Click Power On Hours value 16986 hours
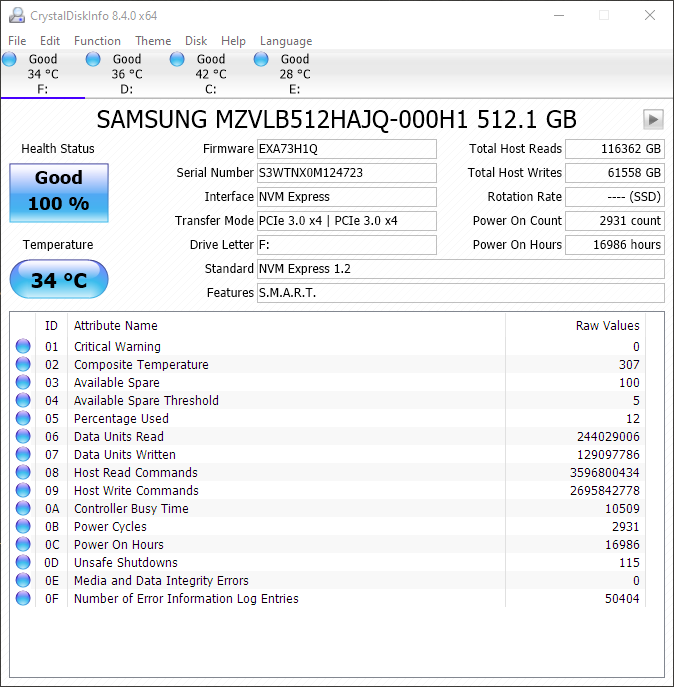Image resolution: width=674 pixels, height=687 pixels. [x=615, y=244]
